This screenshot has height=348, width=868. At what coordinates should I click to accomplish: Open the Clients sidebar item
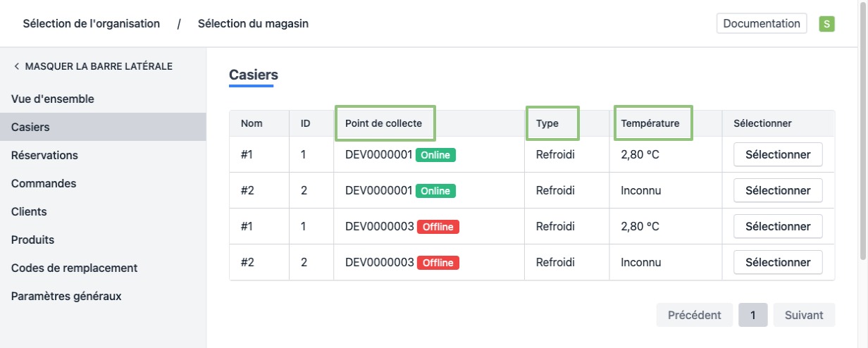tap(29, 212)
